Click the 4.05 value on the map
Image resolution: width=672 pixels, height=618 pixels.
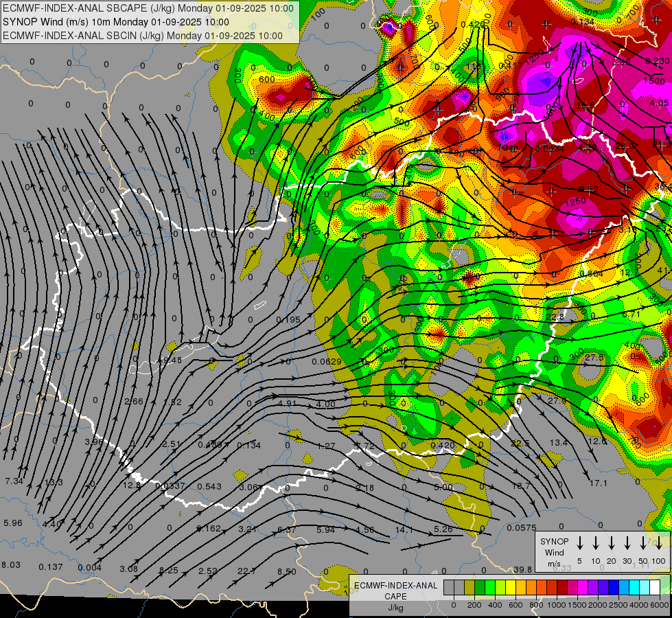point(659,103)
